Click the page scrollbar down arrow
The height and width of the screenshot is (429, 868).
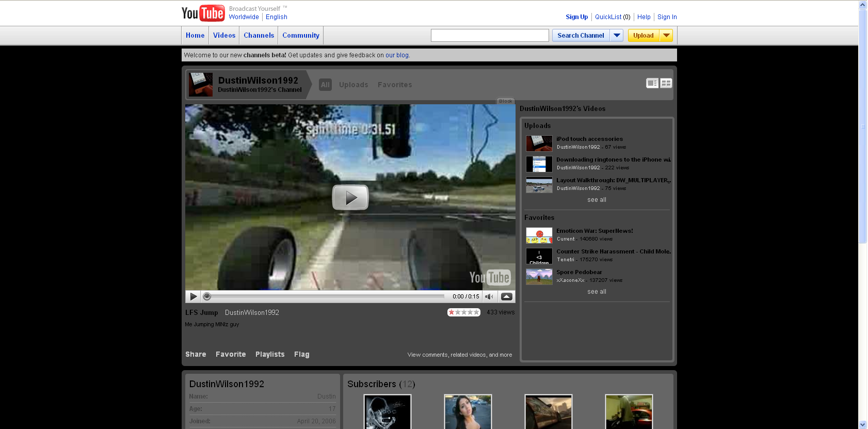(x=862, y=424)
